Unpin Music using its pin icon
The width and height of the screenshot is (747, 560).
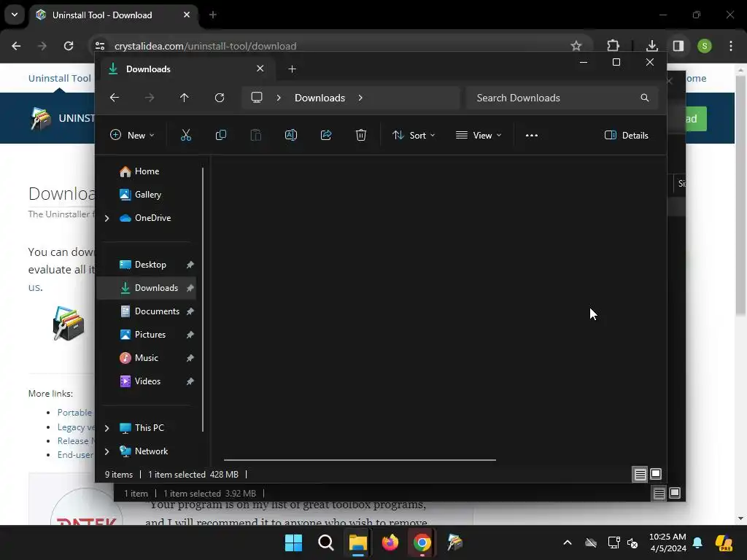[190, 358]
